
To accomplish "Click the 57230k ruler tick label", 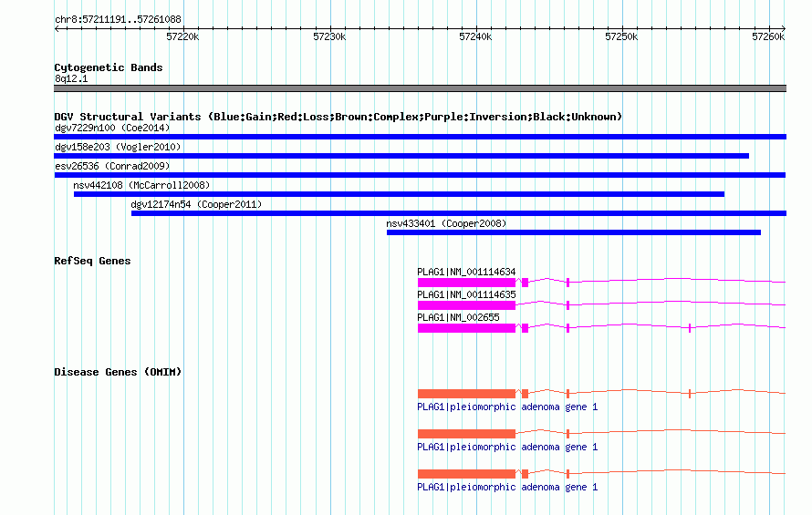I will 329,36.
